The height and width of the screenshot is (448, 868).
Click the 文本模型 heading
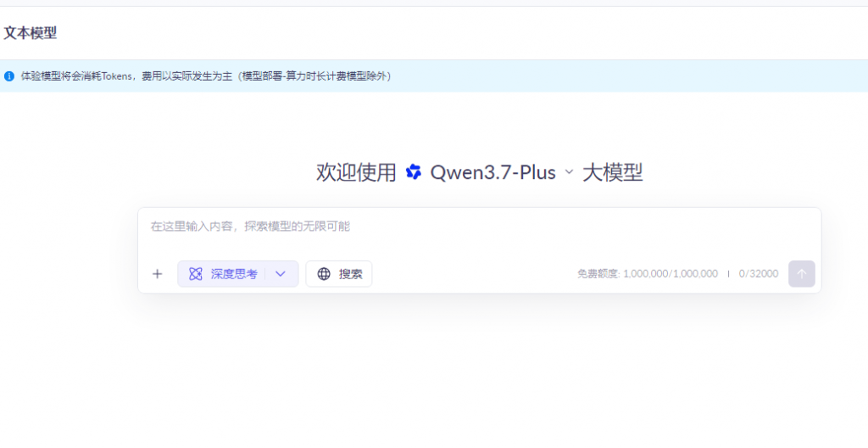pyautogui.click(x=31, y=33)
